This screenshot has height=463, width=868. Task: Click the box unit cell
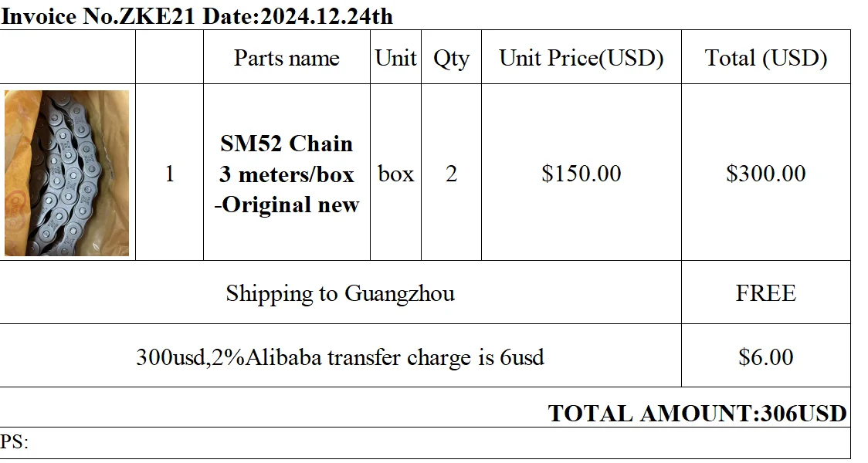coord(395,174)
